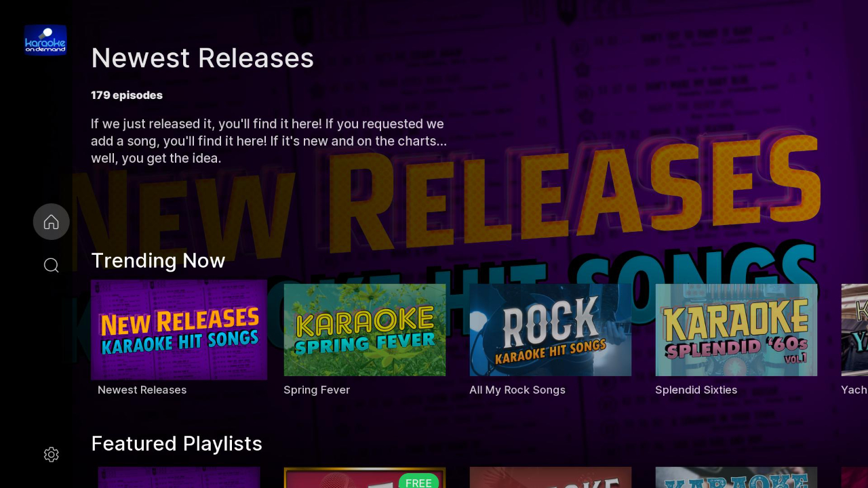Screen dimensions: 868x488
Task: Open the All My Rock Songs playlist
Action: point(550,329)
